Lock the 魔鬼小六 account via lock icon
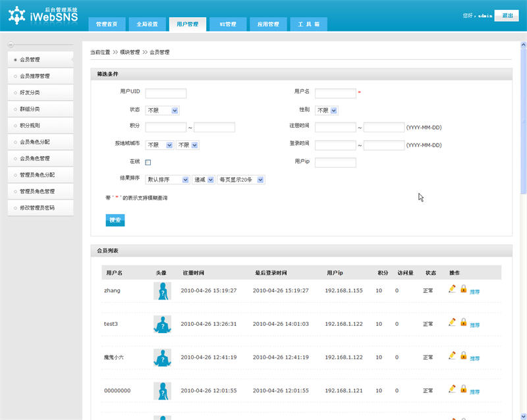The image size is (527, 420). click(464, 355)
